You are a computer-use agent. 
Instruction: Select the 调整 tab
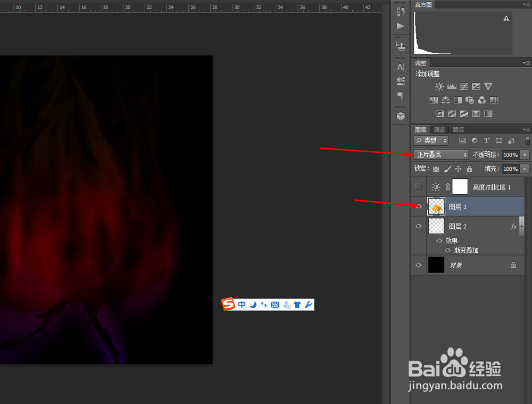(421, 63)
